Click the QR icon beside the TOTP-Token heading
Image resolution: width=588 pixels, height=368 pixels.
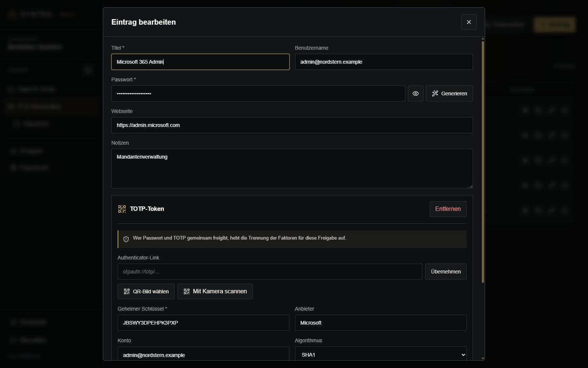tap(122, 209)
